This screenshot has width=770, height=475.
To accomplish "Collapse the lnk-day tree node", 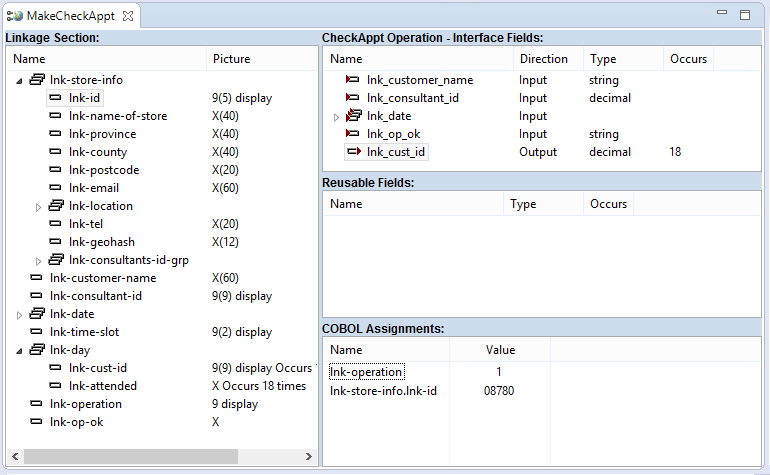I will pos(20,350).
